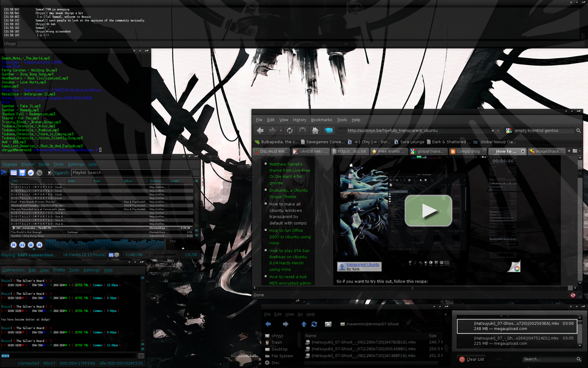The height and width of the screenshot is (368, 588).
Task: Reload the page in Firefox
Action: 290,130
